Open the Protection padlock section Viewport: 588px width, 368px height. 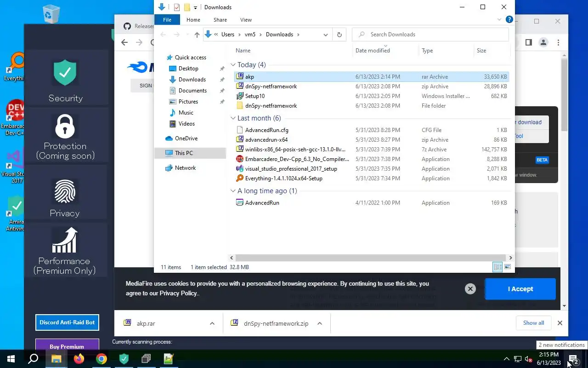coord(65,137)
